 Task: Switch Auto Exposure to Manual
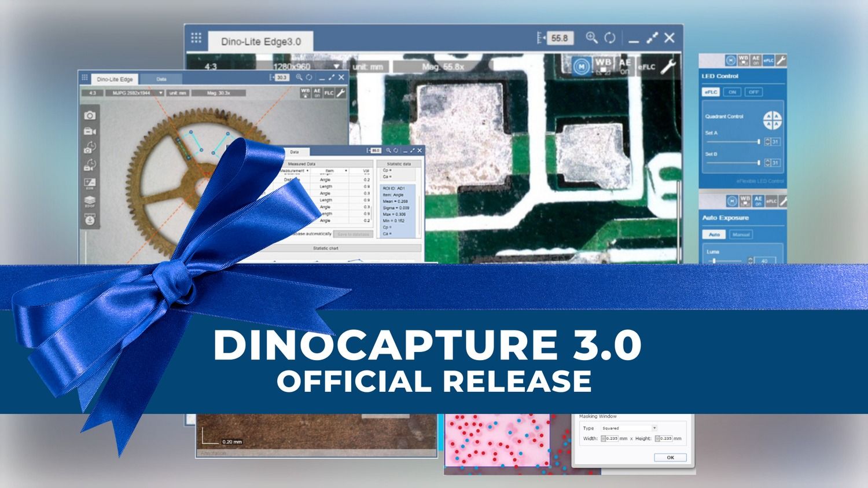pos(741,234)
